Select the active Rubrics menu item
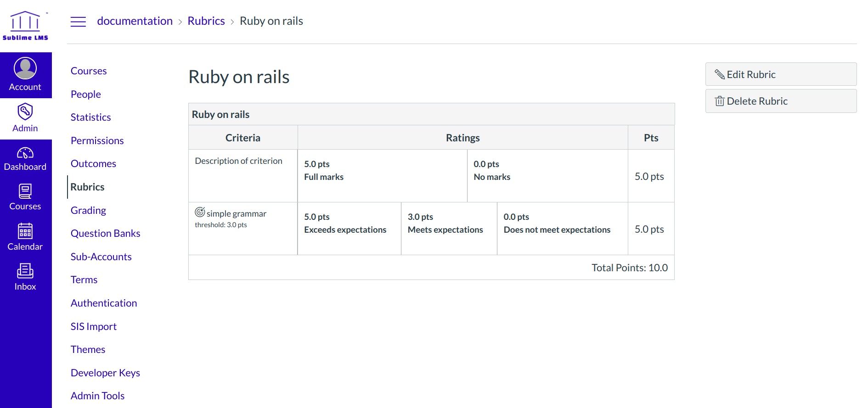Screen dimensions: 868x408 (87, 187)
